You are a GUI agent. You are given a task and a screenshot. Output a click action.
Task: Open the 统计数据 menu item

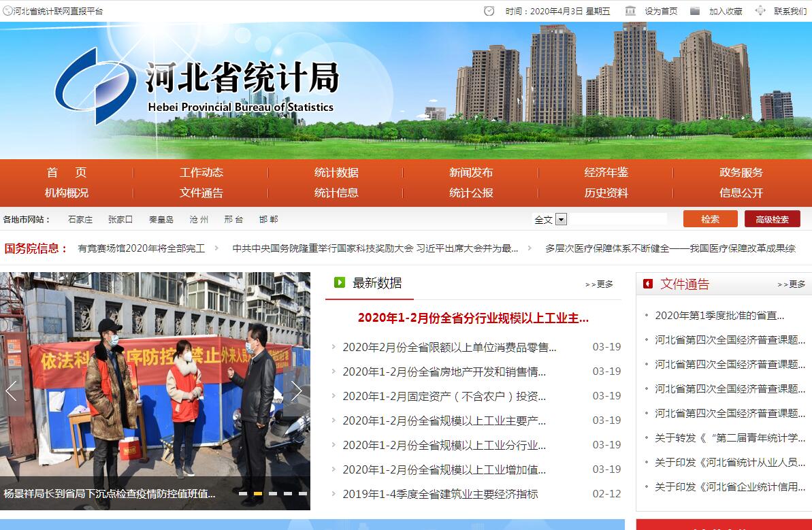point(336,173)
